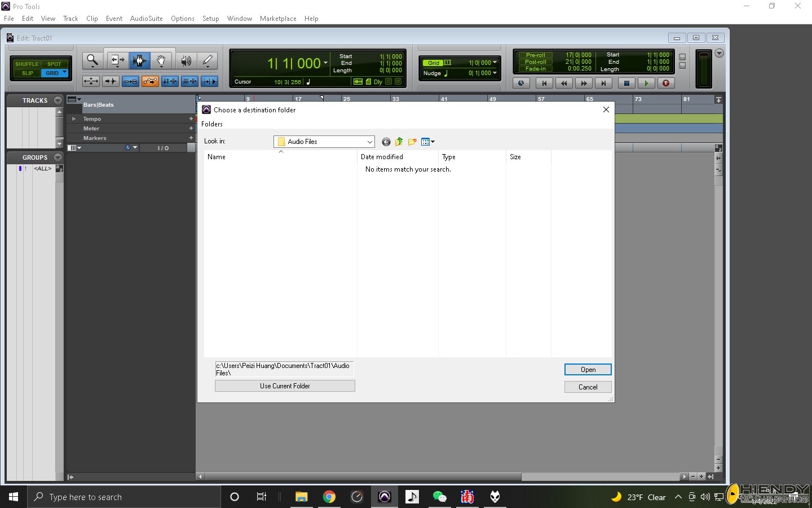
Task: Create a new folder in dialog
Action: (x=412, y=142)
